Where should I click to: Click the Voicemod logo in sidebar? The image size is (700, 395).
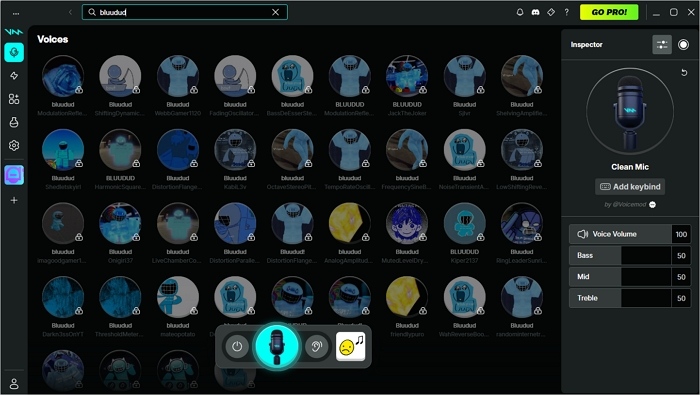pos(14,32)
